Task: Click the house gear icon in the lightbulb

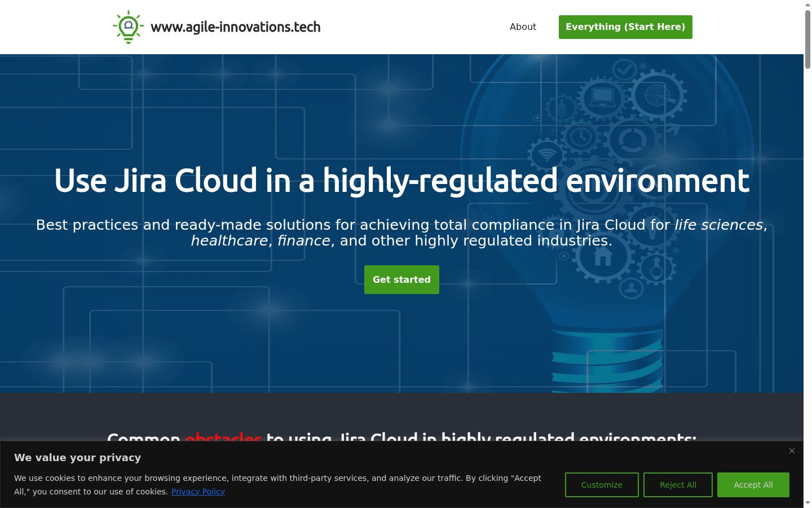Action: coord(603,257)
